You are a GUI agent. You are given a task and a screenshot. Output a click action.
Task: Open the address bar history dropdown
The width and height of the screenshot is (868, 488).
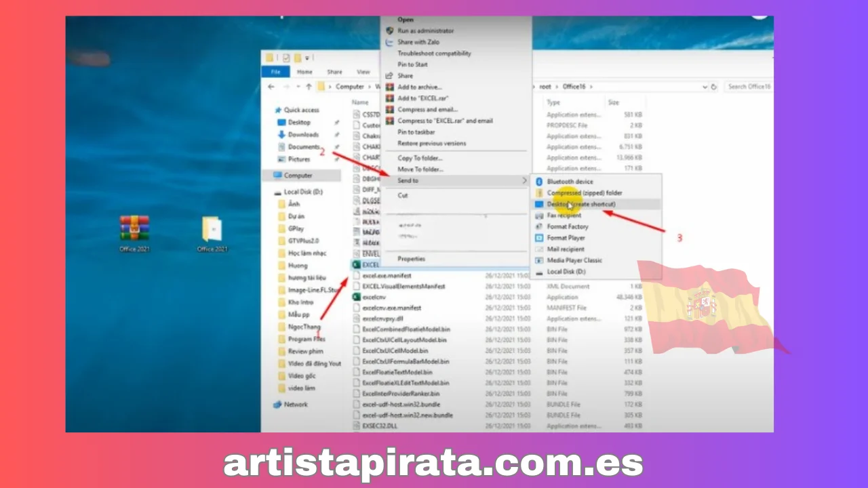coord(705,87)
